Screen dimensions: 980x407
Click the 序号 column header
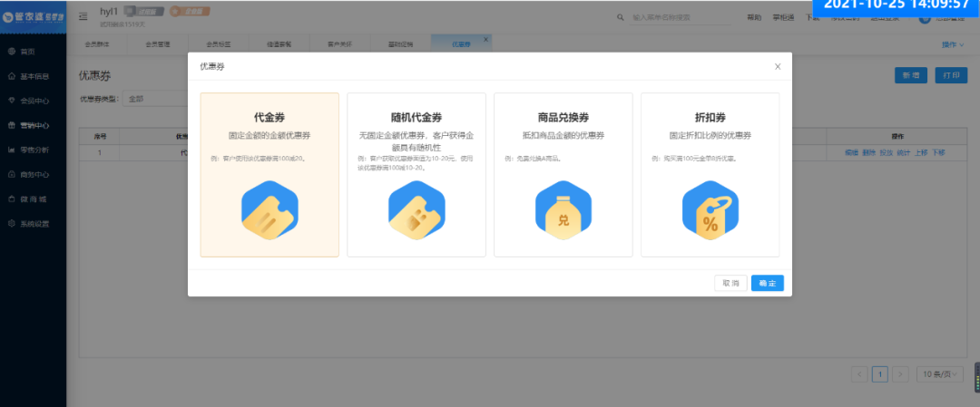[100, 135]
